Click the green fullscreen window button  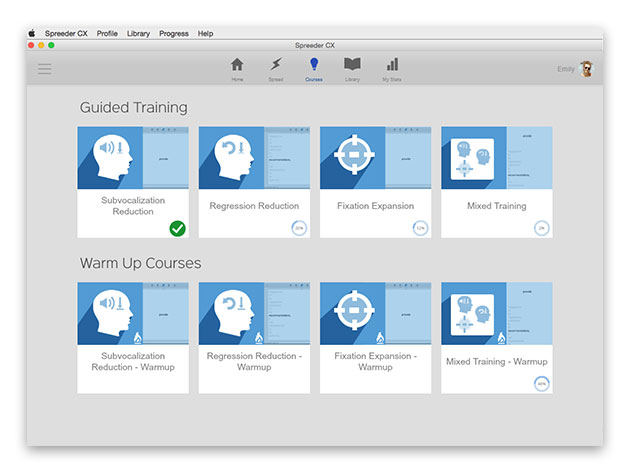point(51,45)
